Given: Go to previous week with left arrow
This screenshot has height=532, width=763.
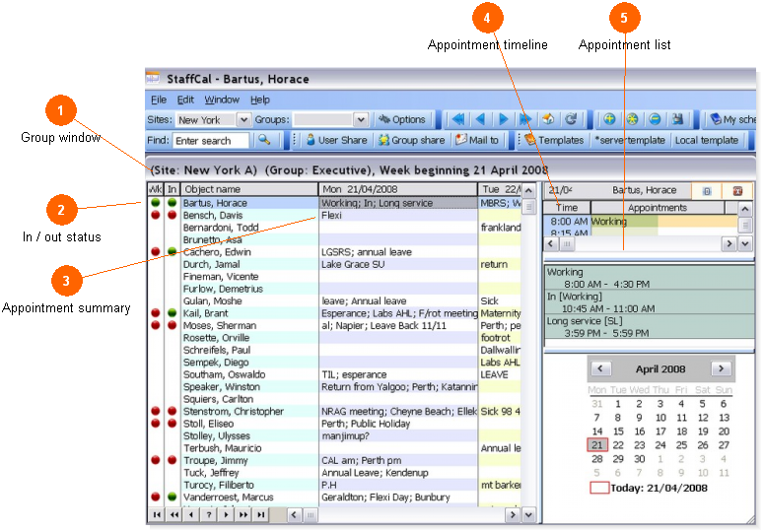Looking at the screenshot, I should 481,119.
